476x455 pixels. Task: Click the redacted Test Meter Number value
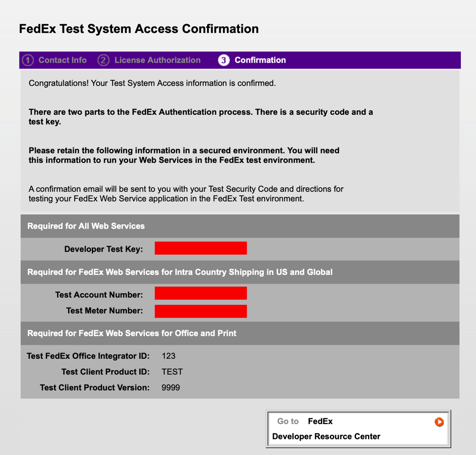[x=201, y=311]
